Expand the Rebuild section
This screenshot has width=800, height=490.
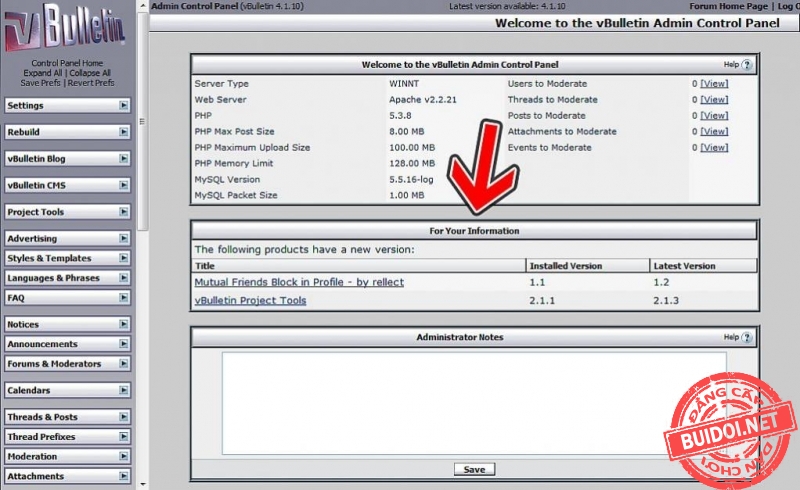[x=124, y=132]
